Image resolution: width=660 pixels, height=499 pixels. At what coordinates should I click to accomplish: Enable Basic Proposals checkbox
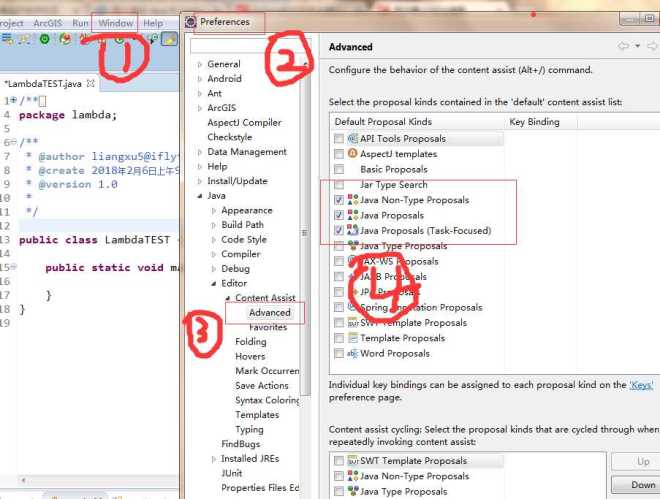pos(339,169)
